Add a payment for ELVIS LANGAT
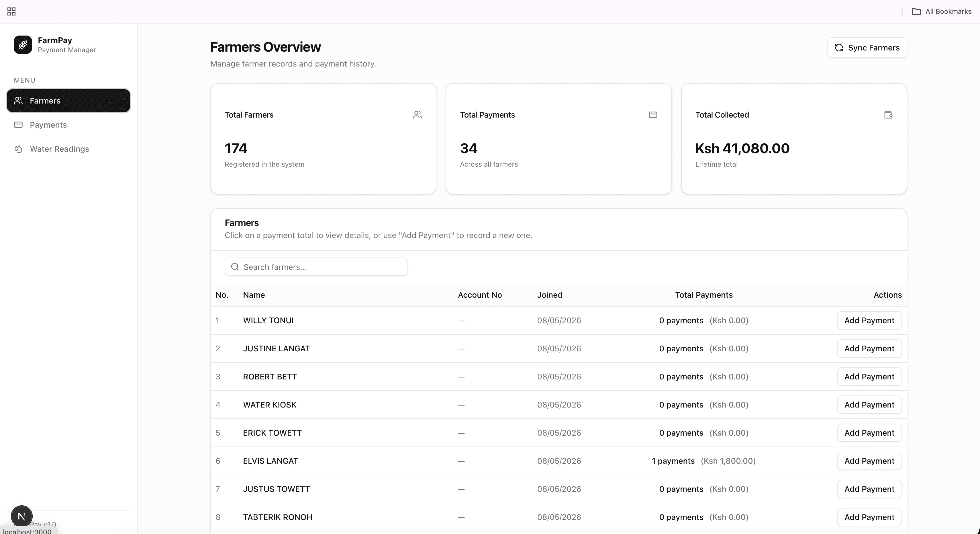Screen dimensions: 980x534 pyautogui.click(x=869, y=461)
